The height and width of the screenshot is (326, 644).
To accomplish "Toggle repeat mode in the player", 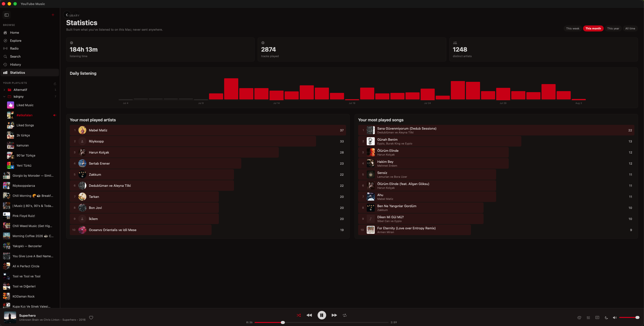I will pos(345,315).
